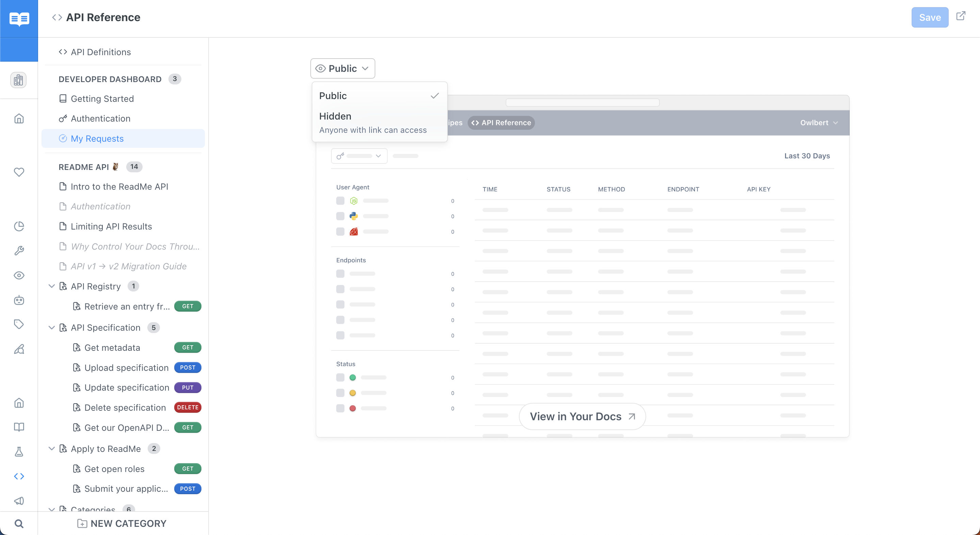Collapse the API Specification category
This screenshot has width=980, height=535.
[52, 328]
